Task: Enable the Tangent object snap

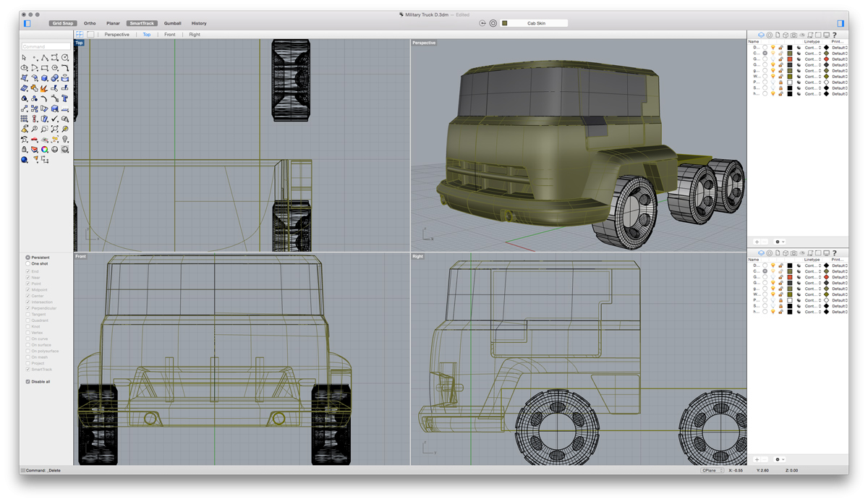Action: 28,315
